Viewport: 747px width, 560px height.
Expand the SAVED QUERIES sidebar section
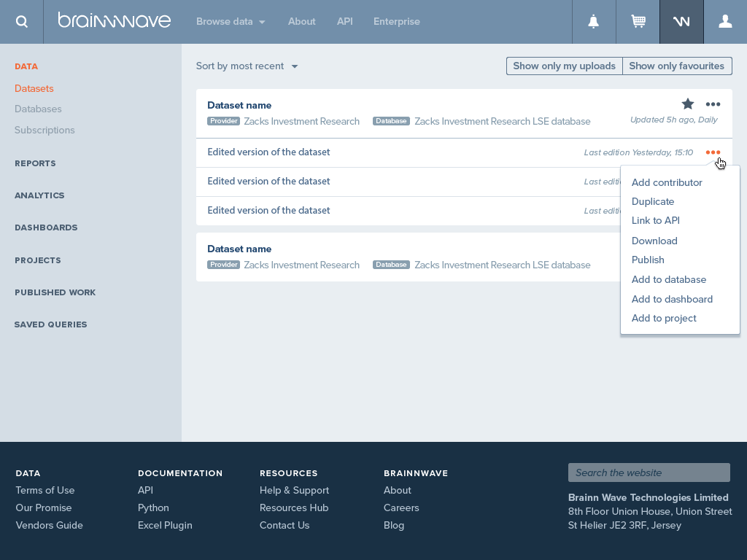(x=50, y=324)
